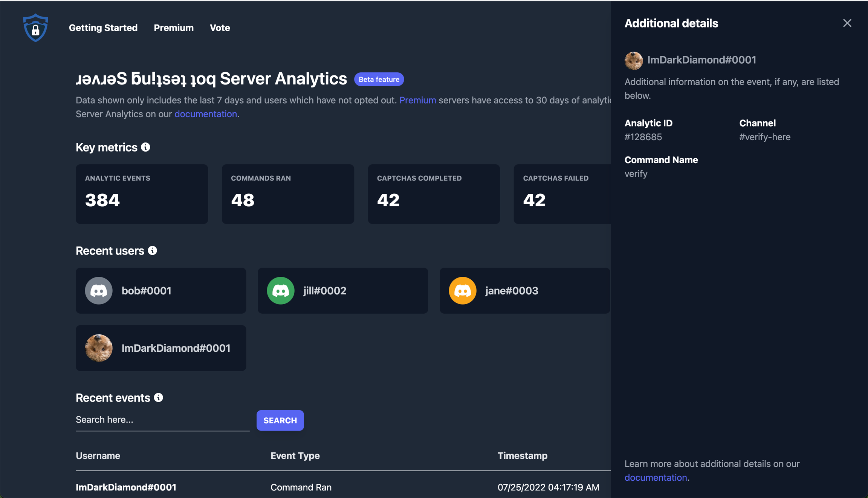Open the Getting Started menu item
The image size is (868, 498).
[103, 28]
